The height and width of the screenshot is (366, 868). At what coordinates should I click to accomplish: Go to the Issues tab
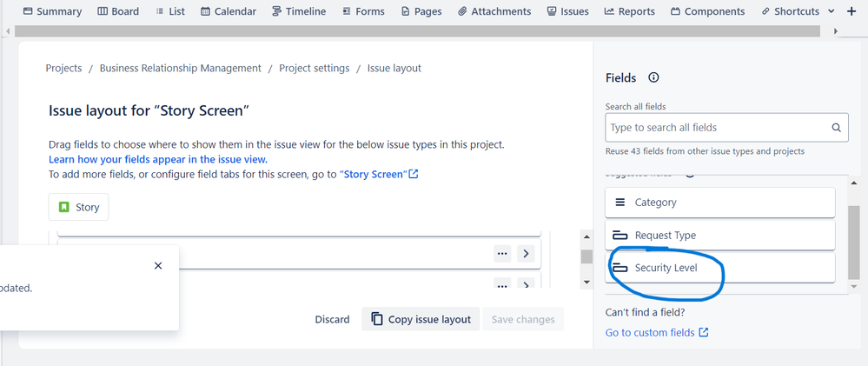567,11
